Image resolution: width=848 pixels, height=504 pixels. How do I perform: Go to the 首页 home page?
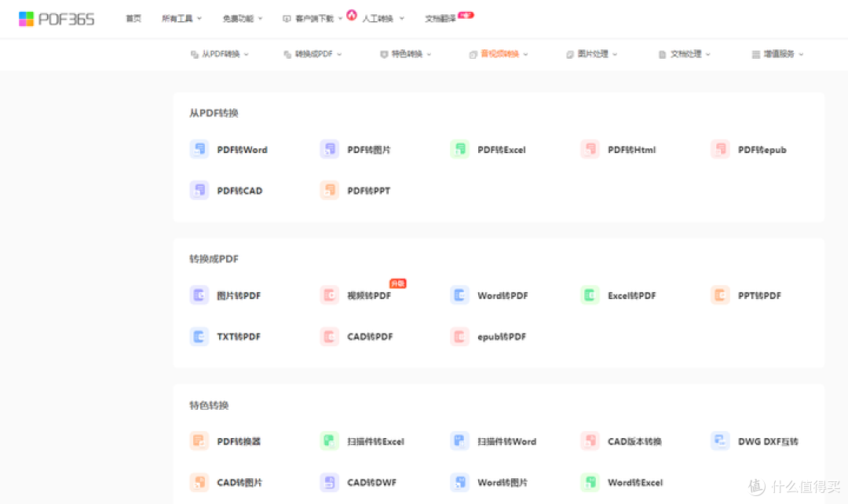tap(133, 18)
